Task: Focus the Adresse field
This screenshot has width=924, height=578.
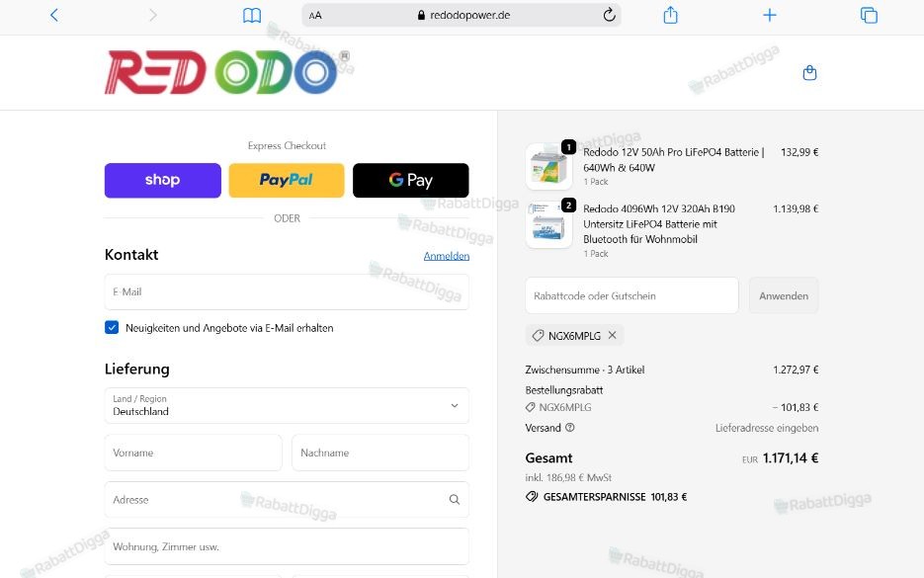Action: point(287,500)
